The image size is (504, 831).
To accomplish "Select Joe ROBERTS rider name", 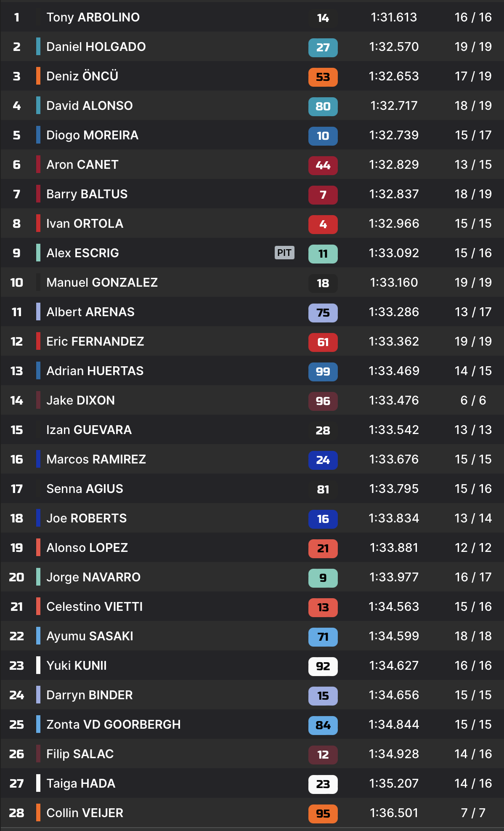I will click(86, 518).
